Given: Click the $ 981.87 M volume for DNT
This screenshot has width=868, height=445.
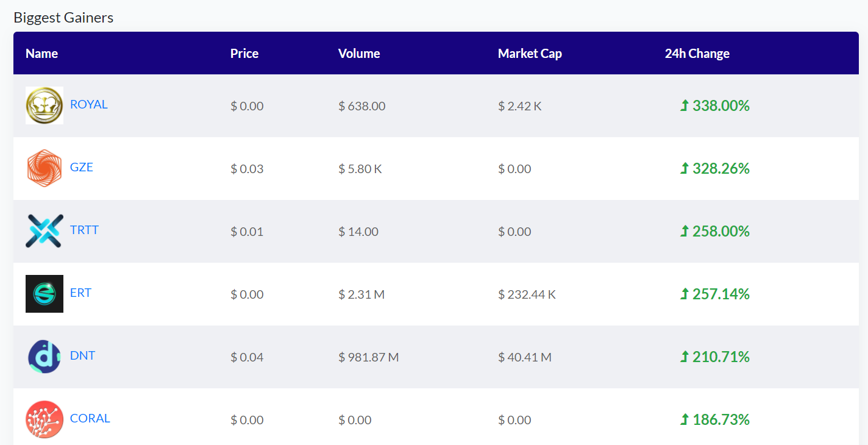Looking at the screenshot, I should tap(369, 357).
